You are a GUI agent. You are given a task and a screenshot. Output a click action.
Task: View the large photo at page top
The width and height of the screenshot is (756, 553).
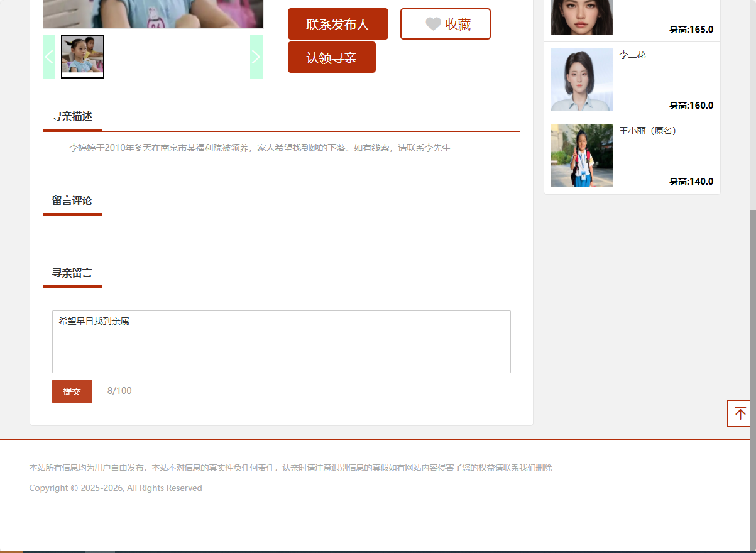153,13
